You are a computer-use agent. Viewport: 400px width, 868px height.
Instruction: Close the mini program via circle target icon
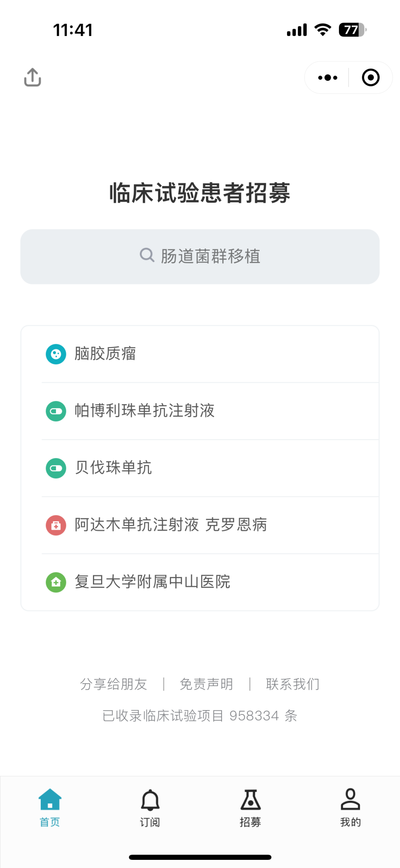point(370,77)
